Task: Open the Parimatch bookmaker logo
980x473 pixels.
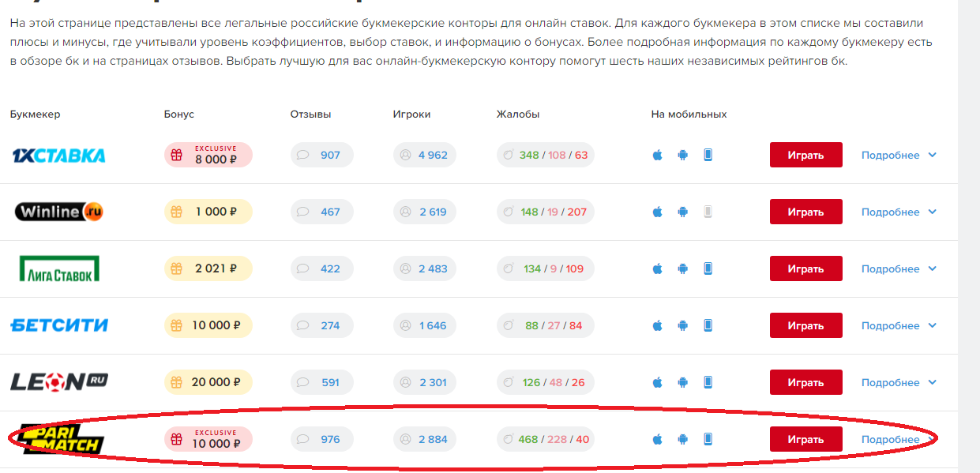Action: pos(59,439)
